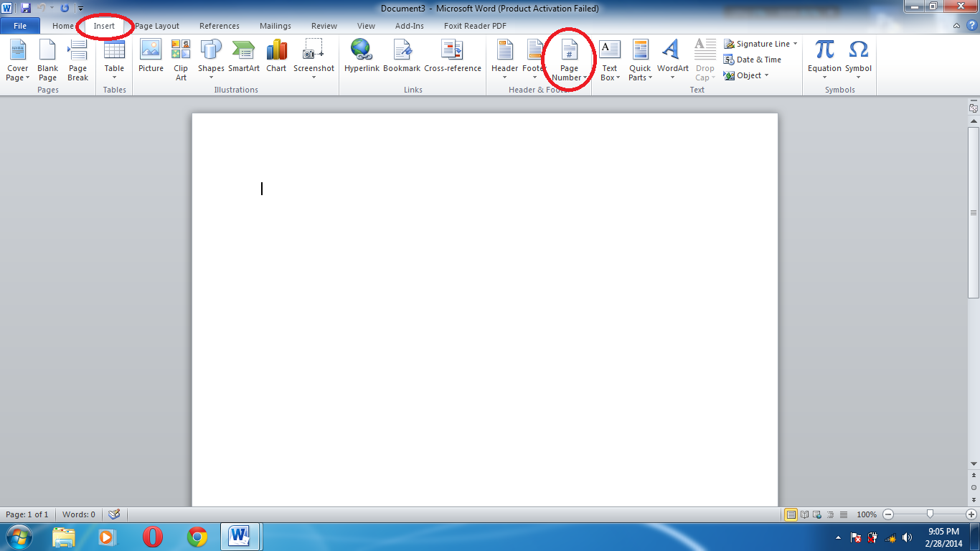Zoom out with the minus button

(888, 514)
